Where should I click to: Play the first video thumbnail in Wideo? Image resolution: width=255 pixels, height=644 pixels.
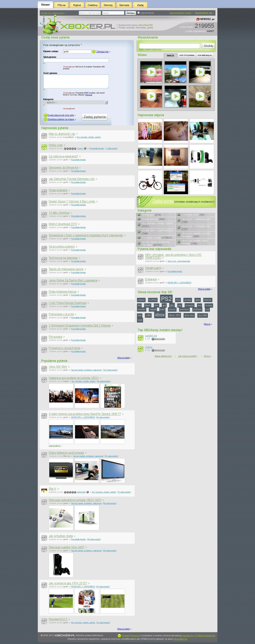click(151, 72)
